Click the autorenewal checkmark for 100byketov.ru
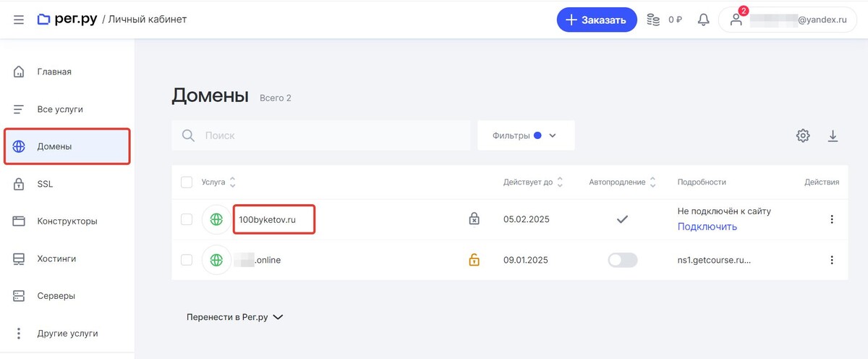868x359 pixels. click(x=622, y=219)
